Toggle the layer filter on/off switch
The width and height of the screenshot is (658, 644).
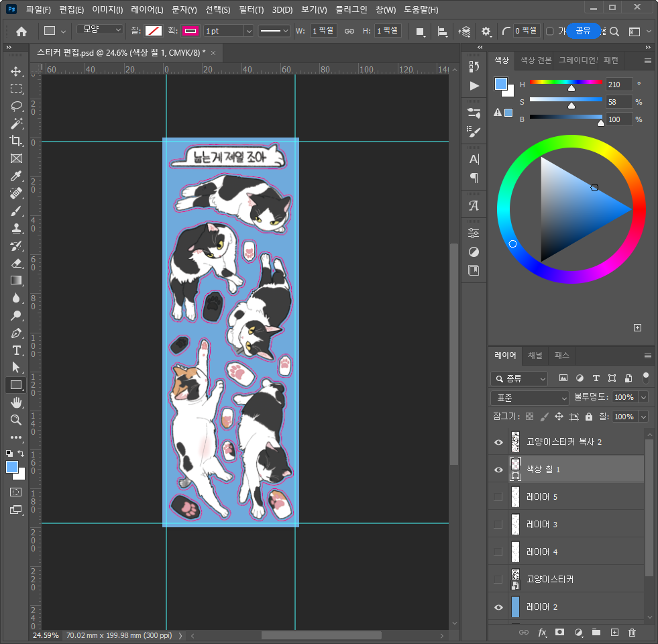(x=646, y=378)
